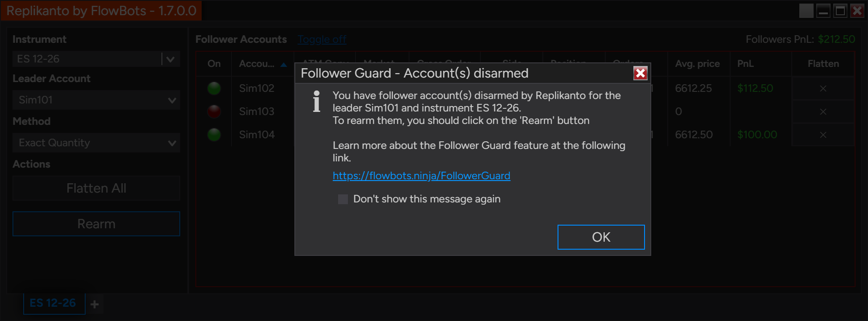Sort by the Account column header

point(262,64)
